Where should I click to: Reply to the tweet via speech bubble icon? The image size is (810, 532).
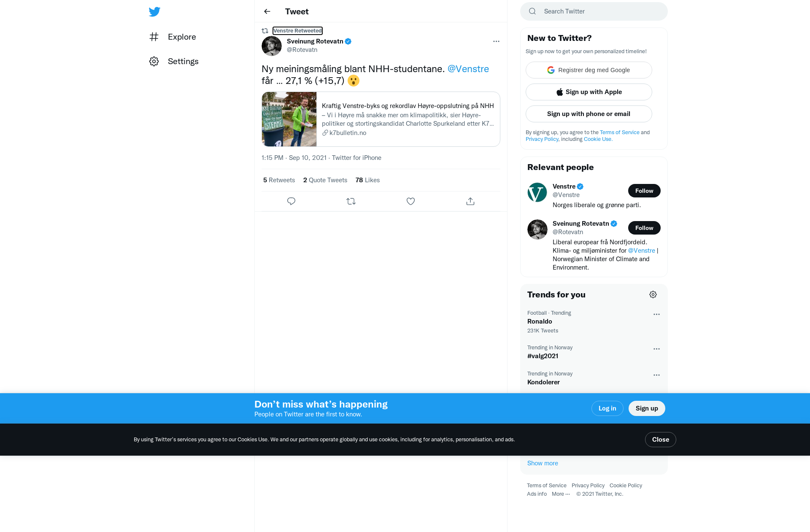(x=291, y=201)
